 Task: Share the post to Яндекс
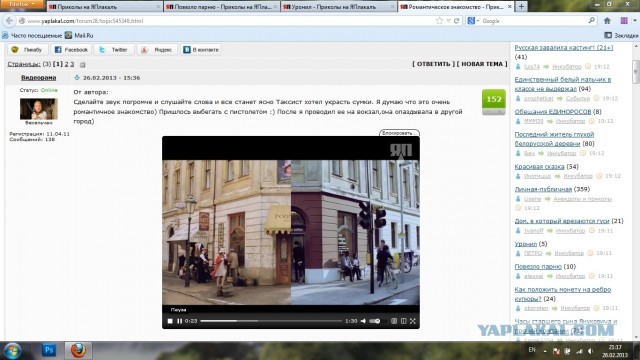pos(157,50)
